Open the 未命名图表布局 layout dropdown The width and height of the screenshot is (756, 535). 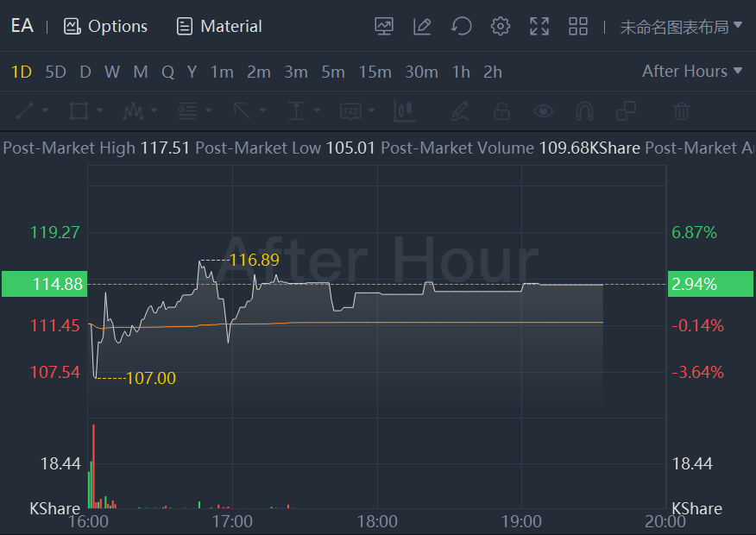coord(681,27)
